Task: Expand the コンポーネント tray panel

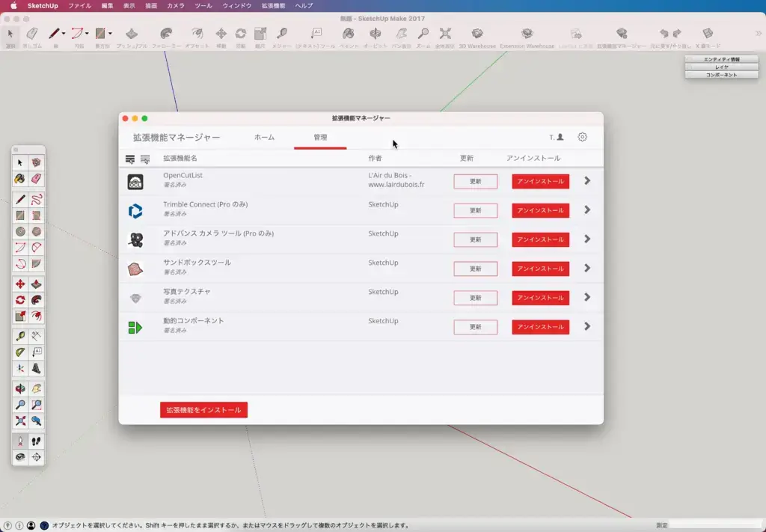Action: click(722, 75)
